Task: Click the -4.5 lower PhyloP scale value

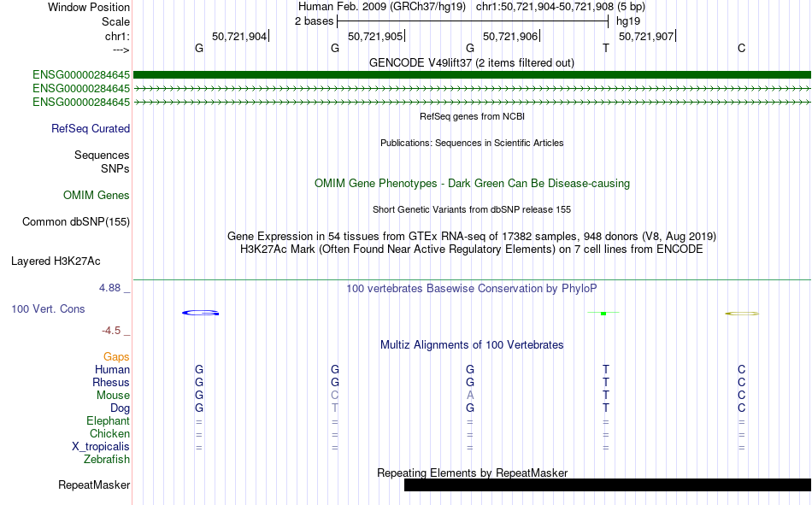Action: point(111,331)
